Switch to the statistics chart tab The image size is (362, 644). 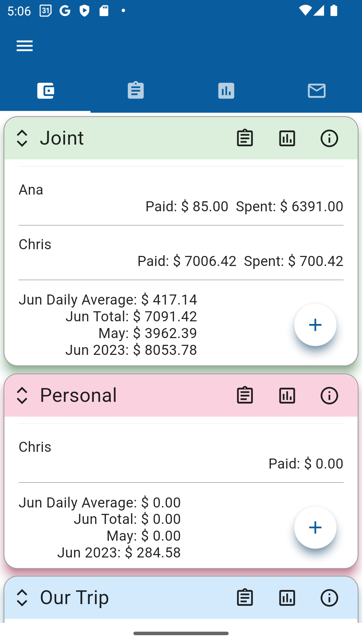tap(226, 91)
